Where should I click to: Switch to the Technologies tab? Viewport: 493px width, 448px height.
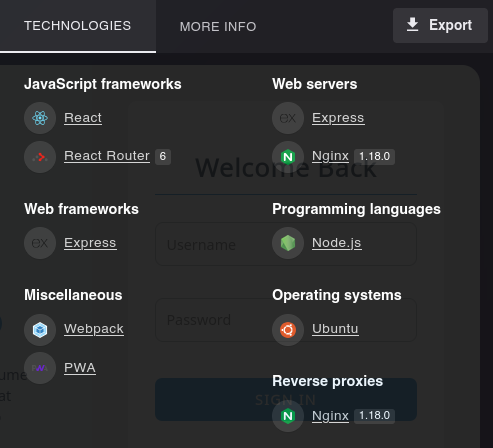pos(78,26)
